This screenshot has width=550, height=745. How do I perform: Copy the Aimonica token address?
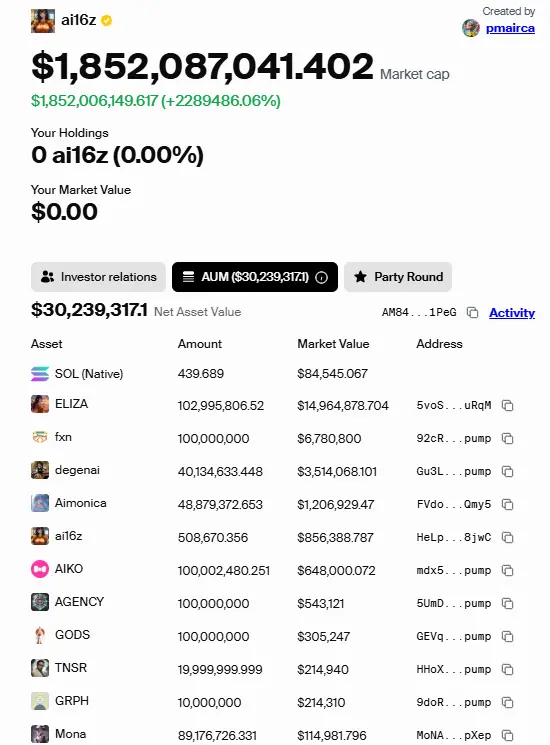tap(508, 504)
